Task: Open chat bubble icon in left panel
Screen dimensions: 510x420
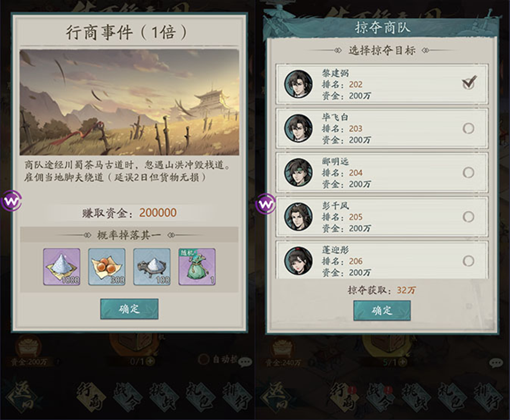Action: click(245, 362)
